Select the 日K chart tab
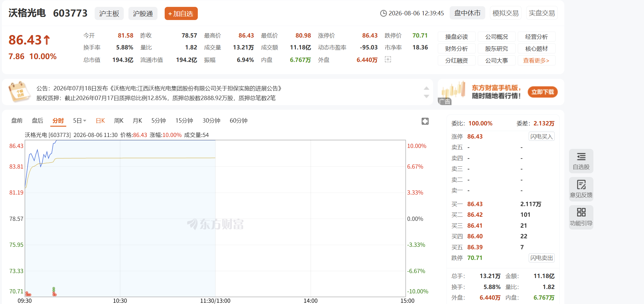 (100, 121)
